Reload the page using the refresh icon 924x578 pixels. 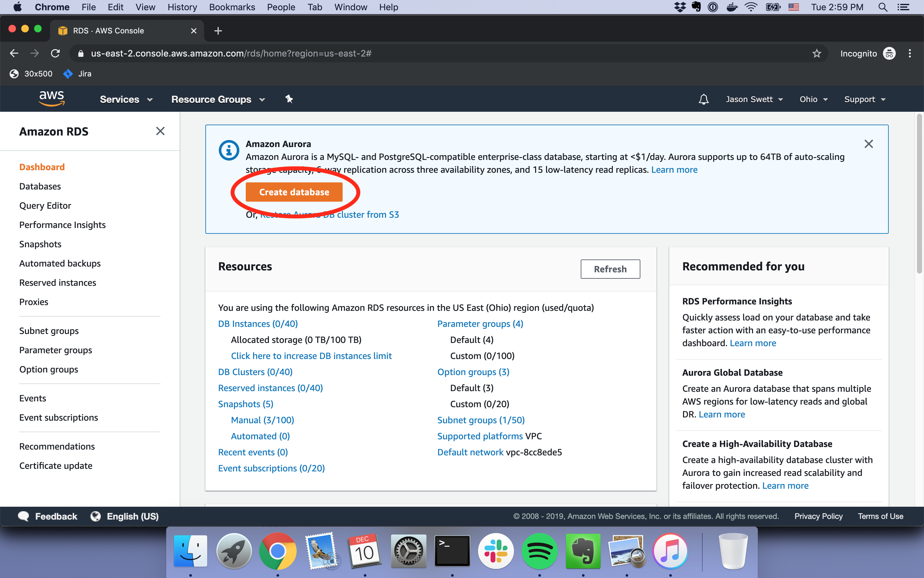pos(56,53)
